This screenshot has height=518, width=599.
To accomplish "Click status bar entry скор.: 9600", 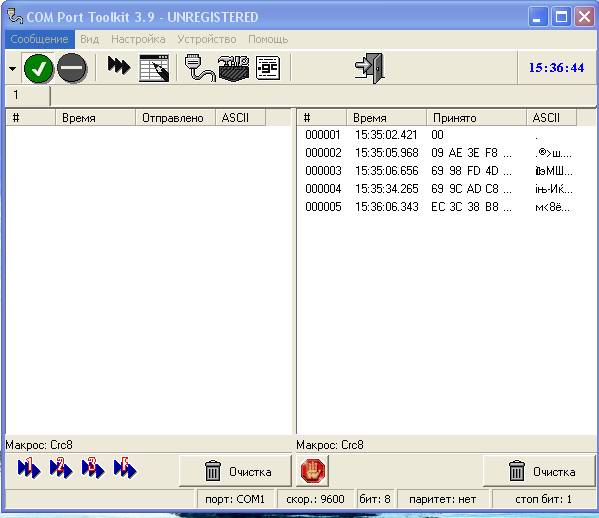I will (x=315, y=499).
